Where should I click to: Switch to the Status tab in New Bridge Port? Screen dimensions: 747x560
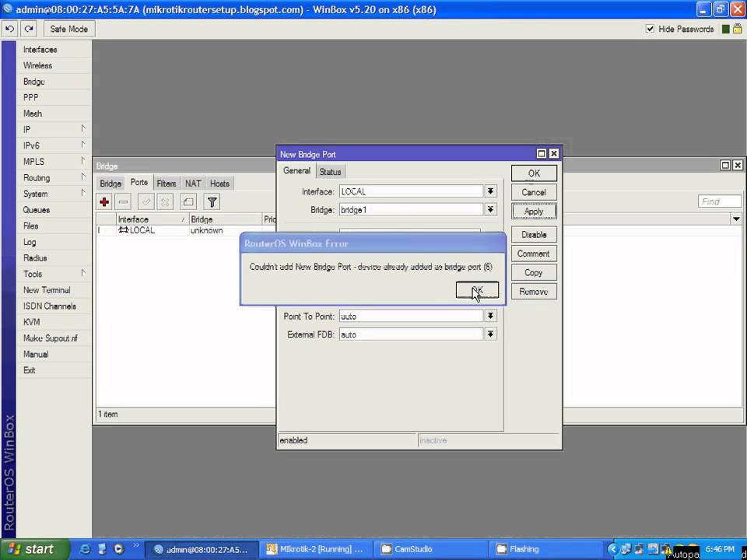pyautogui.click(x=330, y=172)
